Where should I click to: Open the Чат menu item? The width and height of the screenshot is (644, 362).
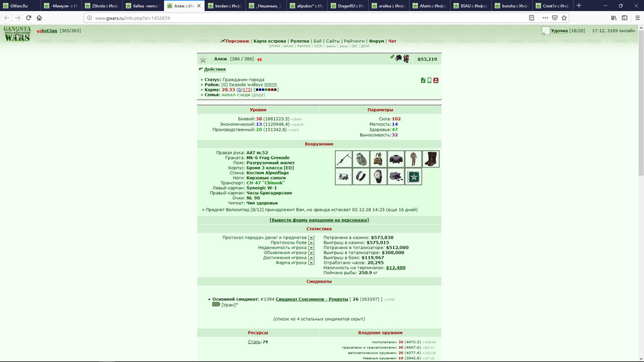[392, 41]
